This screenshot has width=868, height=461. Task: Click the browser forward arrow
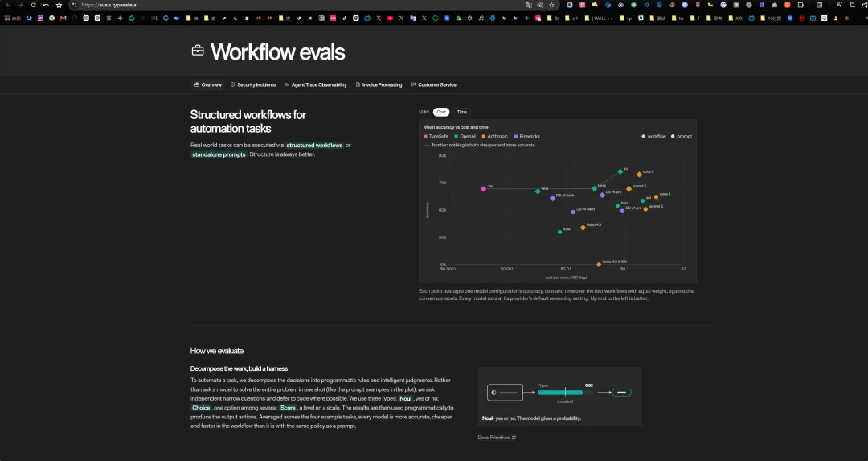(20, 5)
